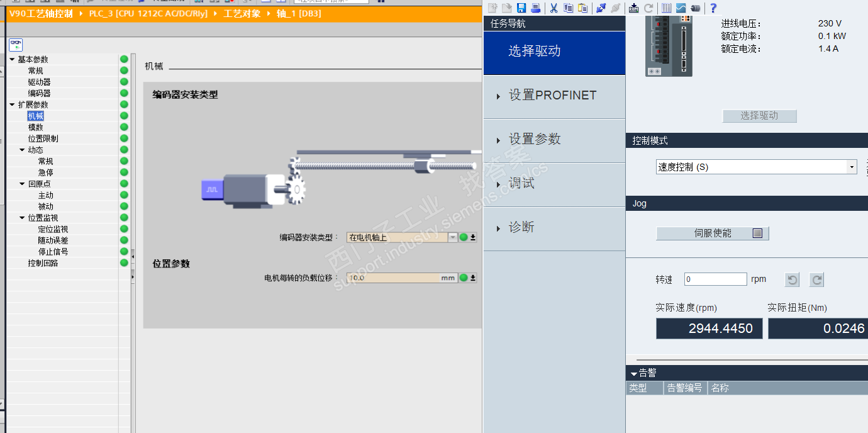
Task: Save the project with floppy disk icon
Action: (x=521, y=8)
